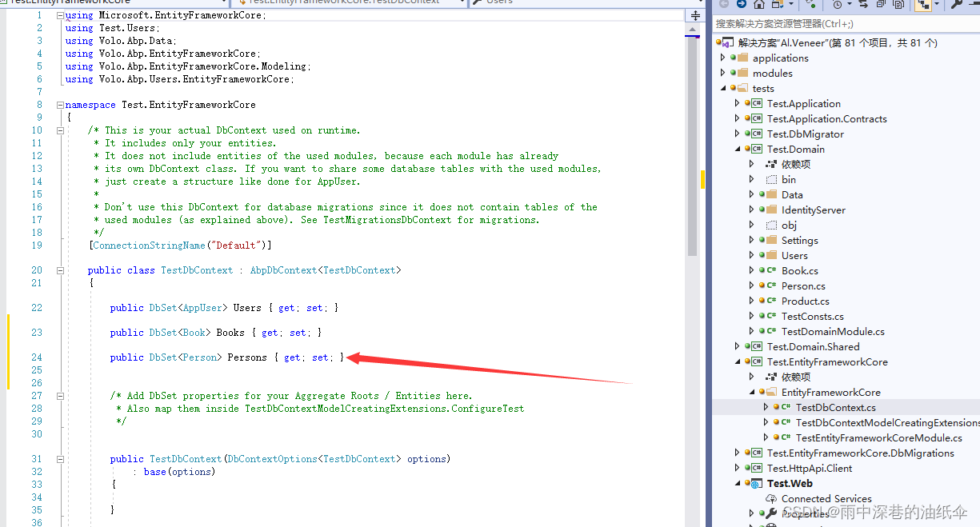Click 'base(options)' call on line 32

pos(180,472)
